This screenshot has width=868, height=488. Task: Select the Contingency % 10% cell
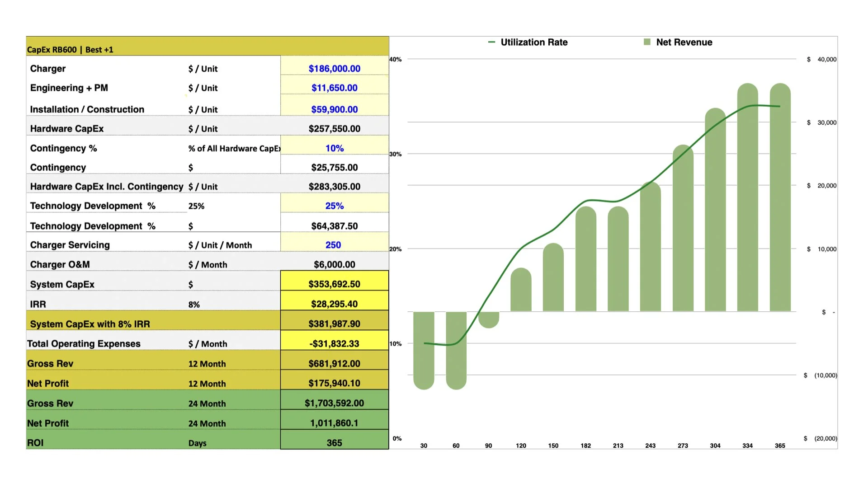[x=334, y=148]
